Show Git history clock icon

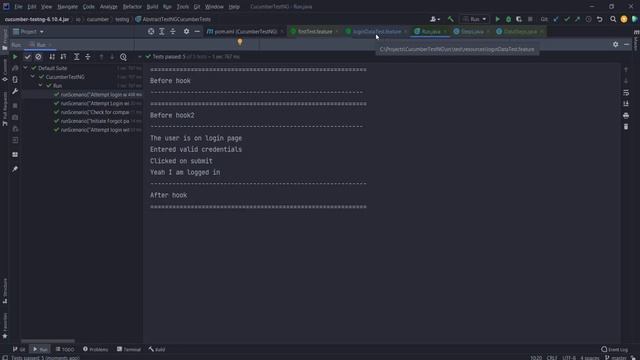pos(588,19)
